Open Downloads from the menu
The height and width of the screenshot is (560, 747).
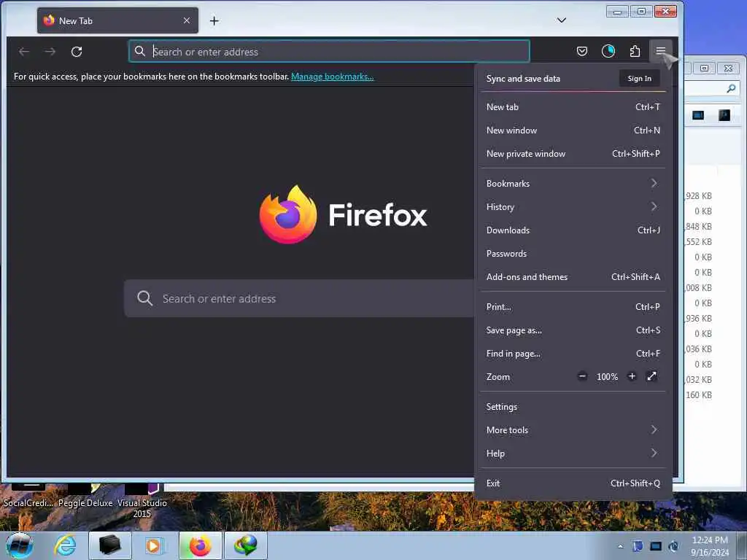[573, 230]
